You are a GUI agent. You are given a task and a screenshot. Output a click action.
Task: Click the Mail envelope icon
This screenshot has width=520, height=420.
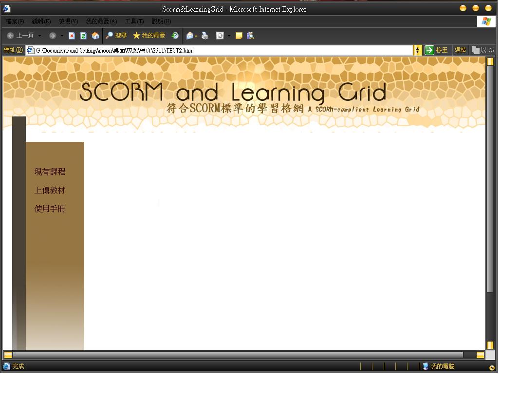pyautogui.click(x=189, y=36)
